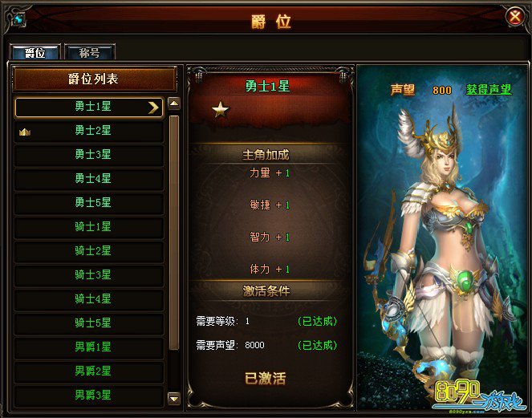The height and width of the screenshot is (418, 532).
Task: Select 骑士5星 rank entry
Action: (89, 323)
